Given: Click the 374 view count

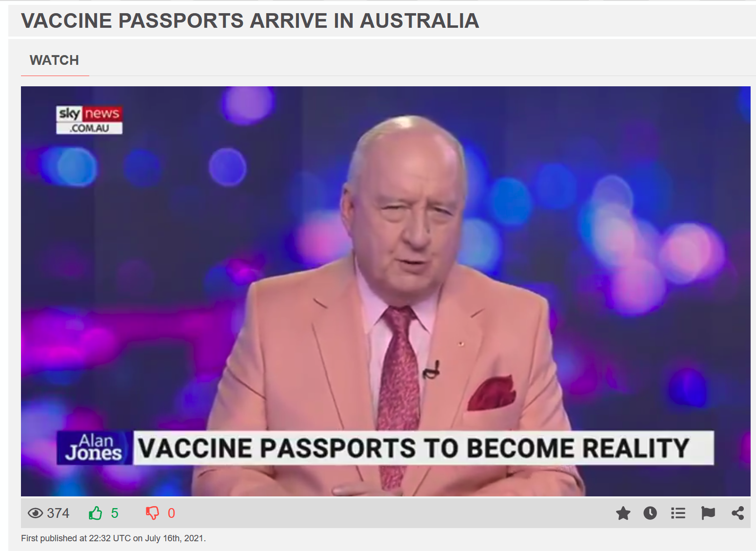Looking at the screenshot, I should 58,513.
